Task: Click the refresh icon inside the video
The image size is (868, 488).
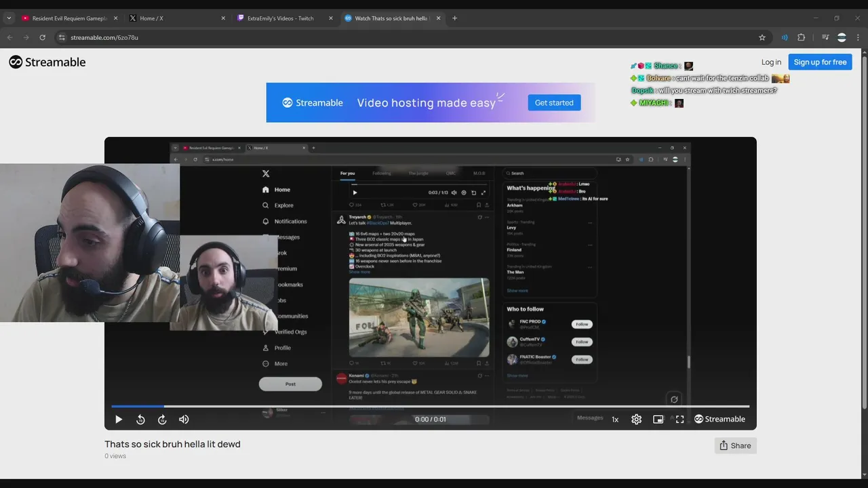Action: coord(674,399)
